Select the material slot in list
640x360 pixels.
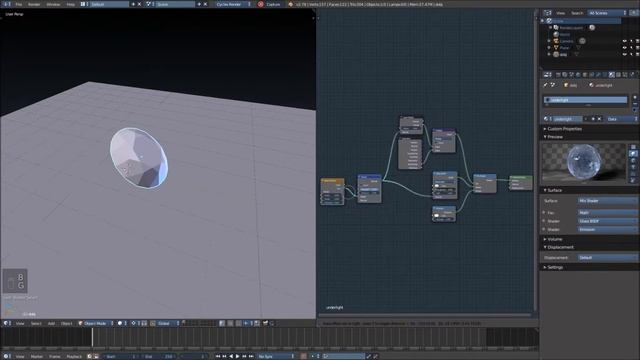(x=585, y=100)
